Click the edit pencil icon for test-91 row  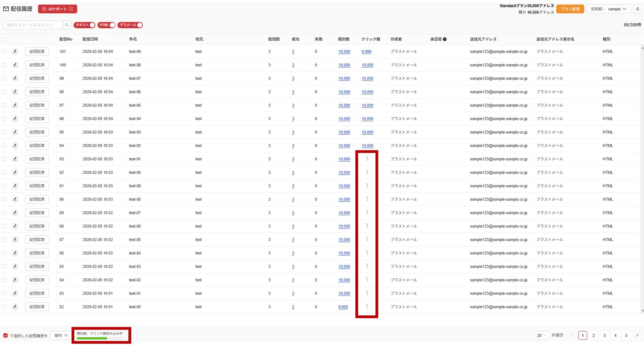pyautogui.click(x=15, y=159)
